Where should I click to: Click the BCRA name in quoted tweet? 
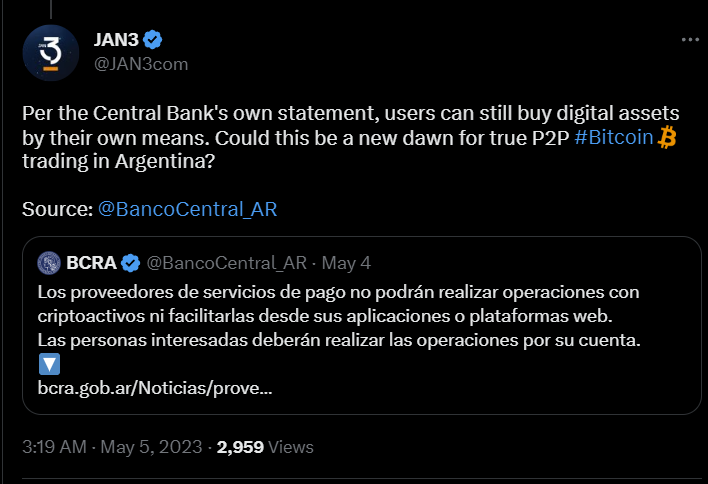pos(91,263)
